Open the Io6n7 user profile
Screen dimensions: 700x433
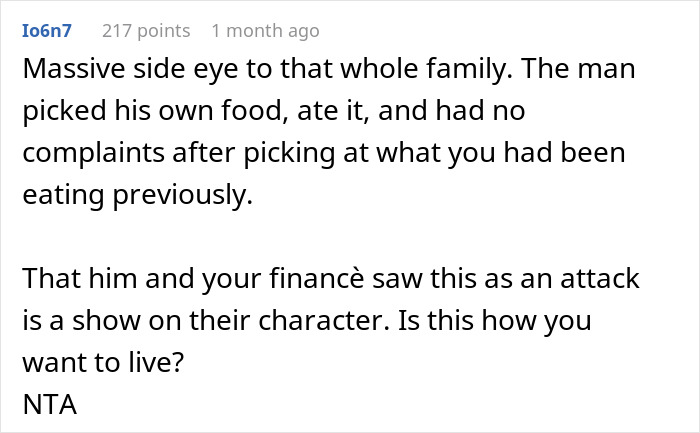pyautogui.click(x=46, y=31)
